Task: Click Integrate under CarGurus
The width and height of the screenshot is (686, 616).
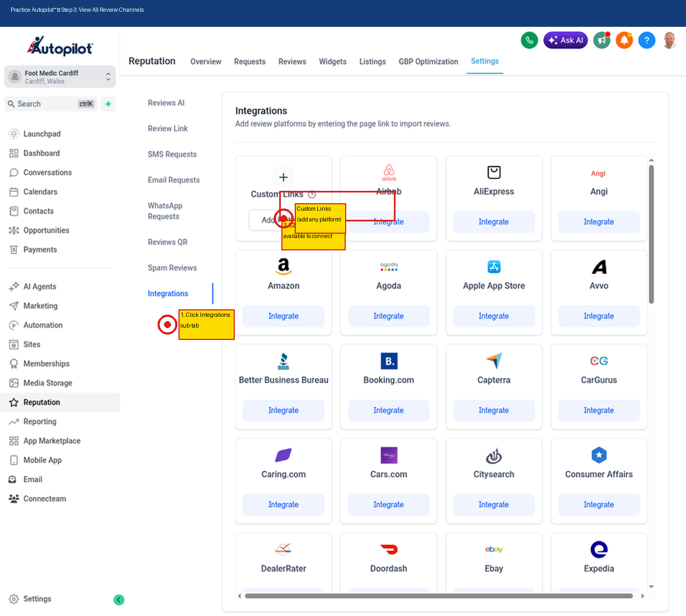Action: [x=599, y=411]
